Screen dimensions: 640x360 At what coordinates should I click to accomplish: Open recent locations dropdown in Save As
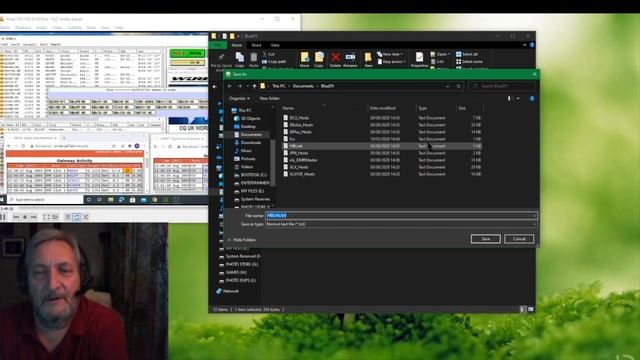pyautogui.click(x=247, y=86)
